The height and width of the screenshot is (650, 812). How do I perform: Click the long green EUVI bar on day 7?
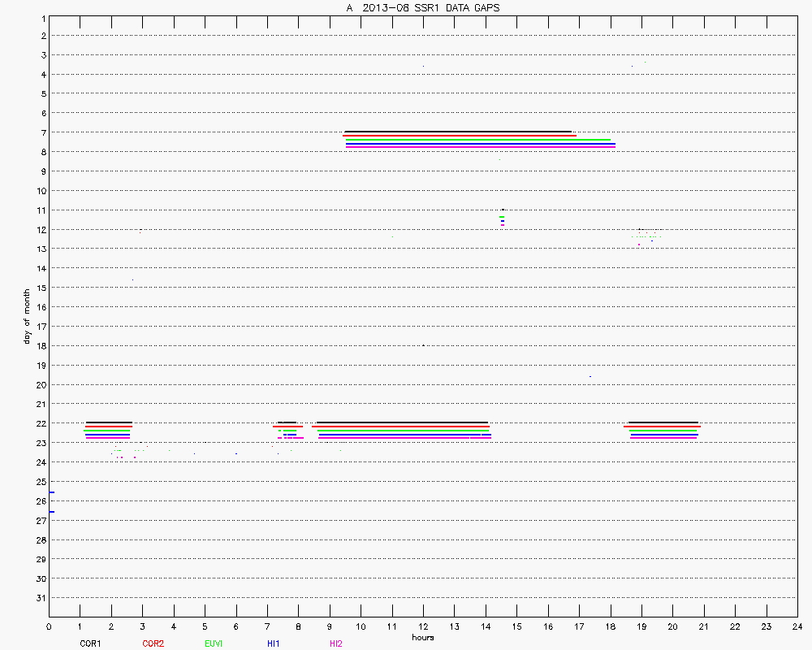click(477, 140)
